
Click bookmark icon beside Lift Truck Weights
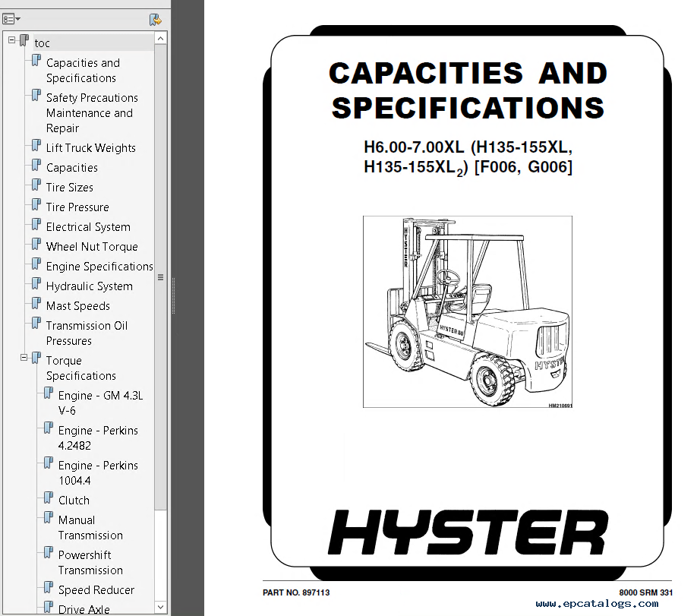point(36,145)
